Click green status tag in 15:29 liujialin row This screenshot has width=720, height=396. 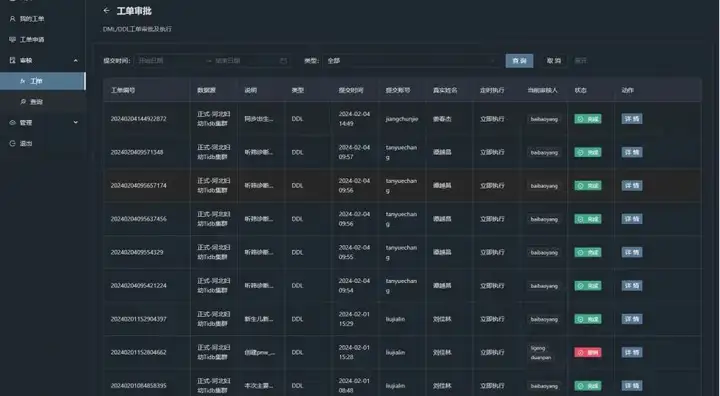[x=588, y=319]
